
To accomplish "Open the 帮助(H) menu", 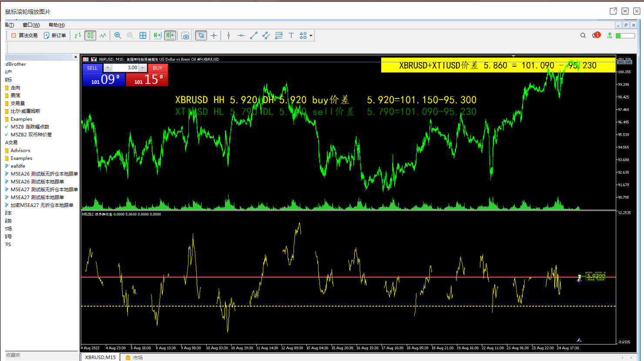I will tap(57, 25).
